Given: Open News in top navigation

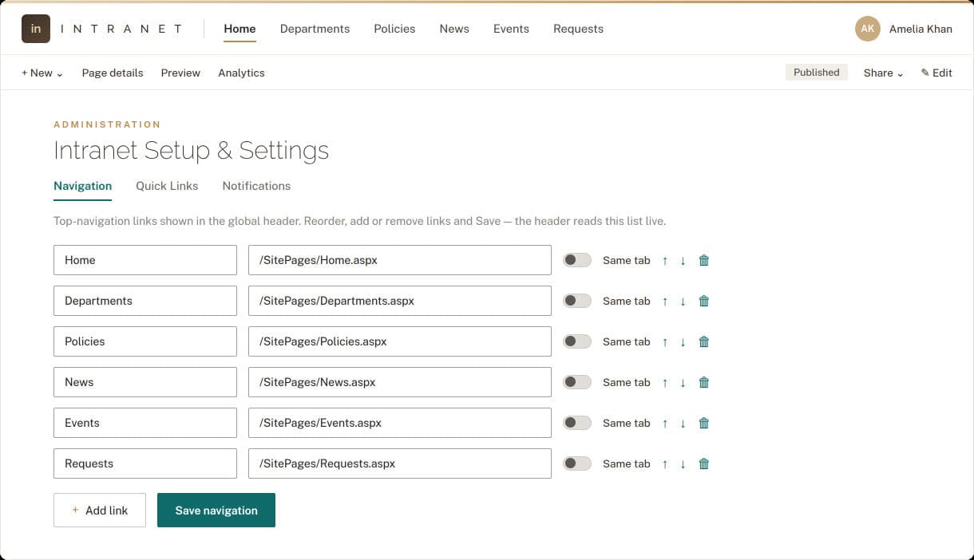Looking at the screenshot, I should click(454, 29).
